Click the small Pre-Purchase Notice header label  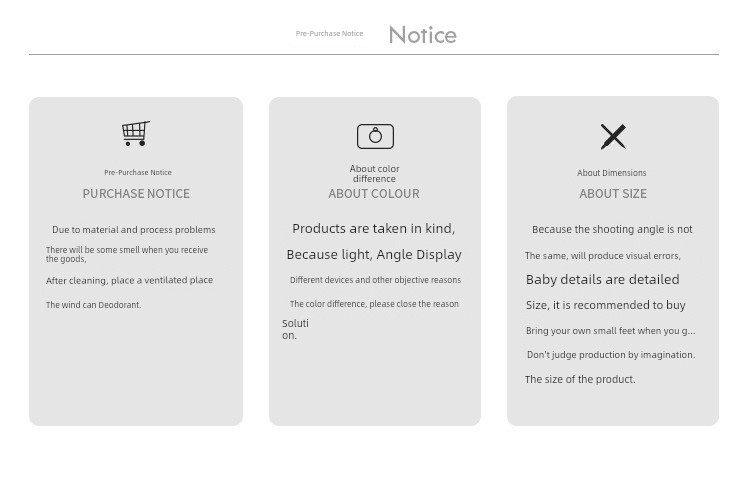(x=329, y=34)
